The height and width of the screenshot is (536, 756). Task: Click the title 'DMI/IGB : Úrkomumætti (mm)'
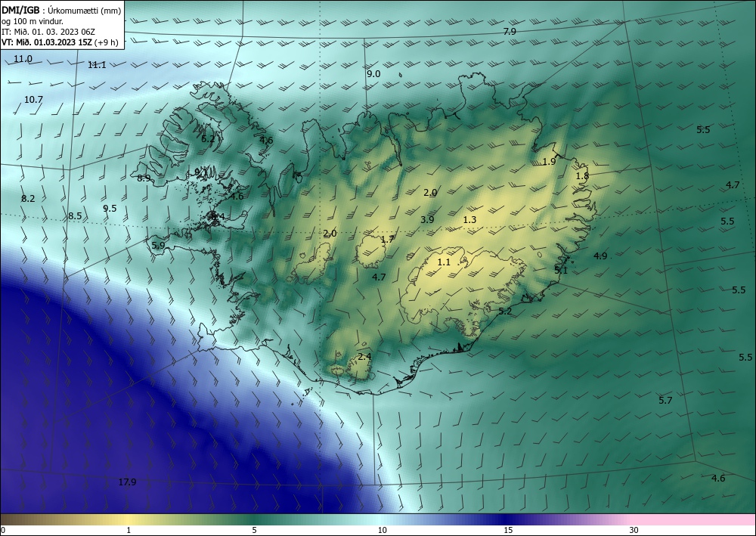point(61,11)
